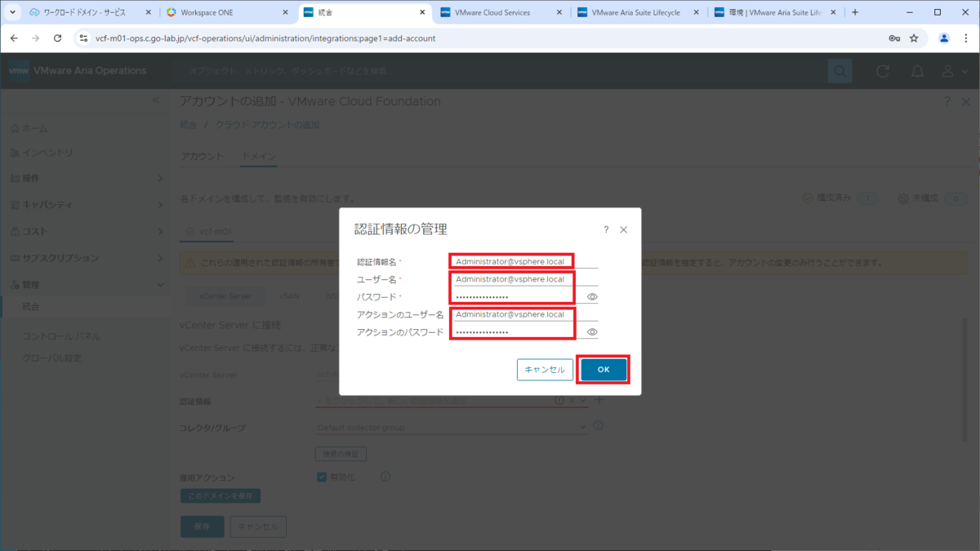Close the 認証情報の管理 dialog with X
Screen dimensions: 980x551
tap(624, 230)
